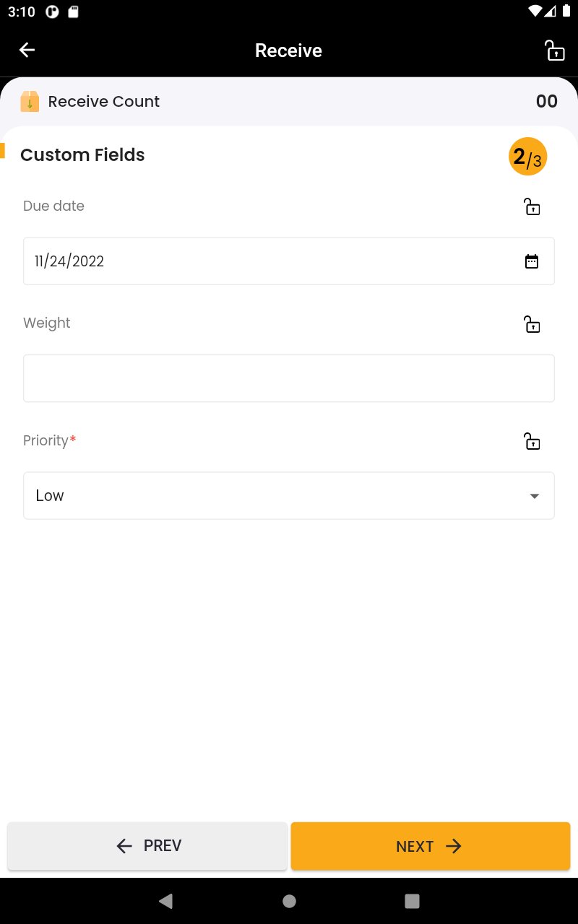Tap the Due date field 11/24/2022
The height and width of the screenshot is (924, 578).
click(267, 261)
